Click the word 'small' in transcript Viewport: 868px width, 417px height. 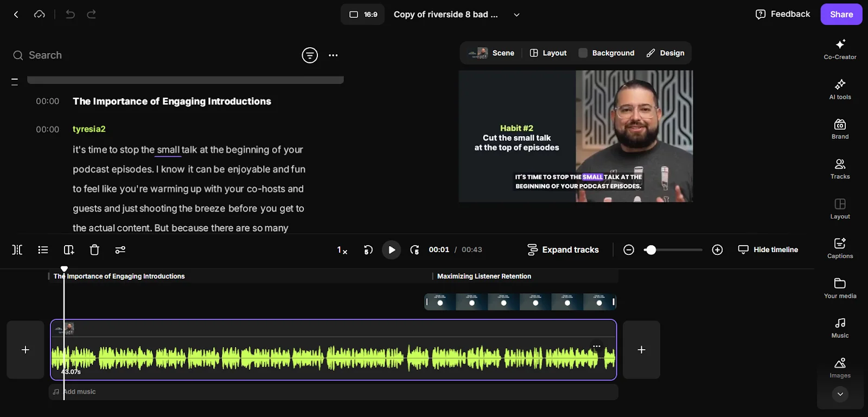coord(168,150)
